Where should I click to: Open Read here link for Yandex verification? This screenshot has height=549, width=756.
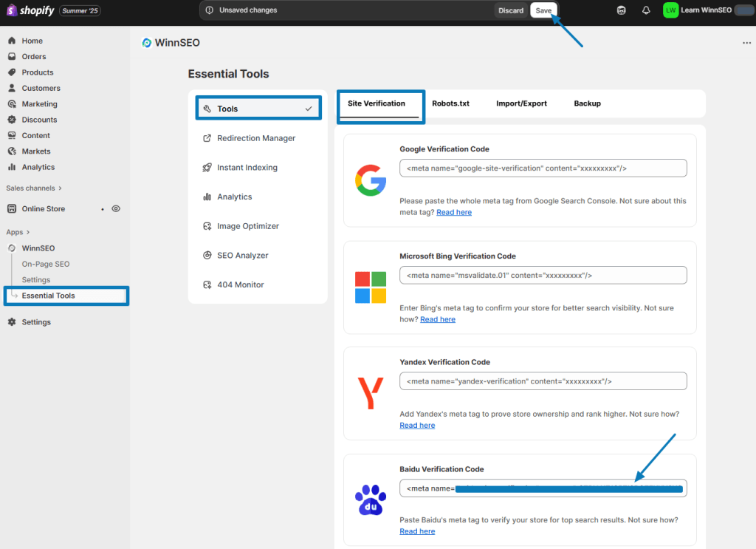point(417,426)
